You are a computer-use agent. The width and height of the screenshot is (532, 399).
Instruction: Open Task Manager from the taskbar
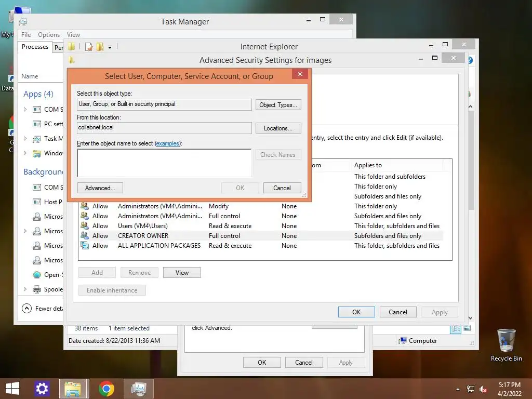(x=139, y=389)
